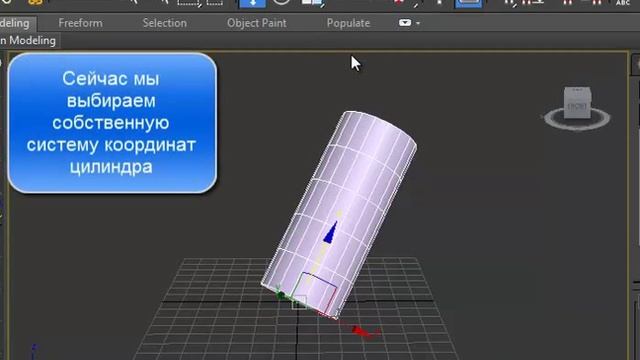Open the Selection ribbon tab
Screen dimensions: 640x360
coord(164,23)
